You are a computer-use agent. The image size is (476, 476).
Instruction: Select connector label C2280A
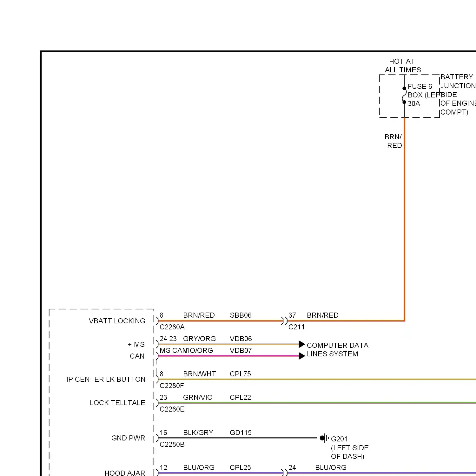[172, 327]
